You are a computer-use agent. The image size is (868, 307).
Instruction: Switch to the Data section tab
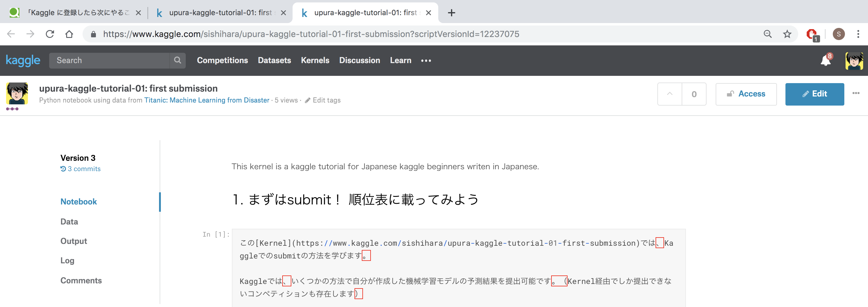tap(69, 221)
